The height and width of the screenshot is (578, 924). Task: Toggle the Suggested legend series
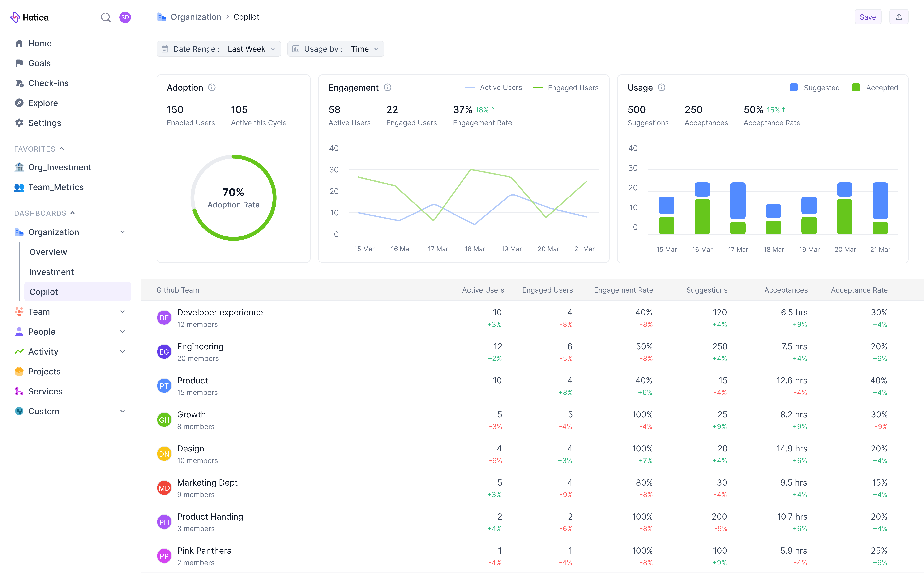pyautogui.click(x=815, y=88)
